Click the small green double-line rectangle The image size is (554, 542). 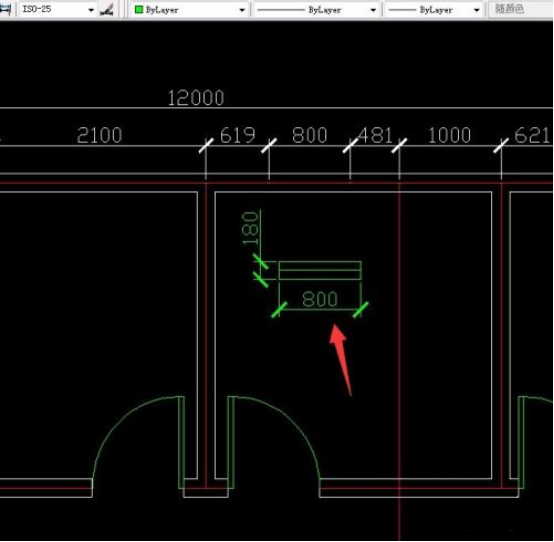pos(320,270)
